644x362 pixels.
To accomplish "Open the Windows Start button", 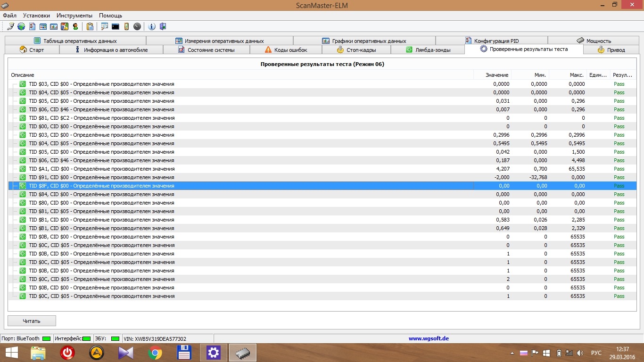I will pos(12,353).
